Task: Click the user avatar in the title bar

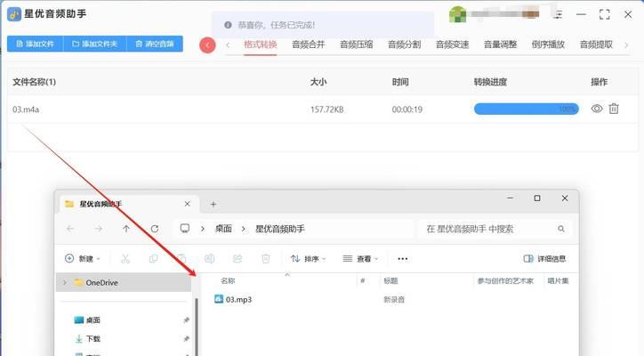Action: coord(457,14)
